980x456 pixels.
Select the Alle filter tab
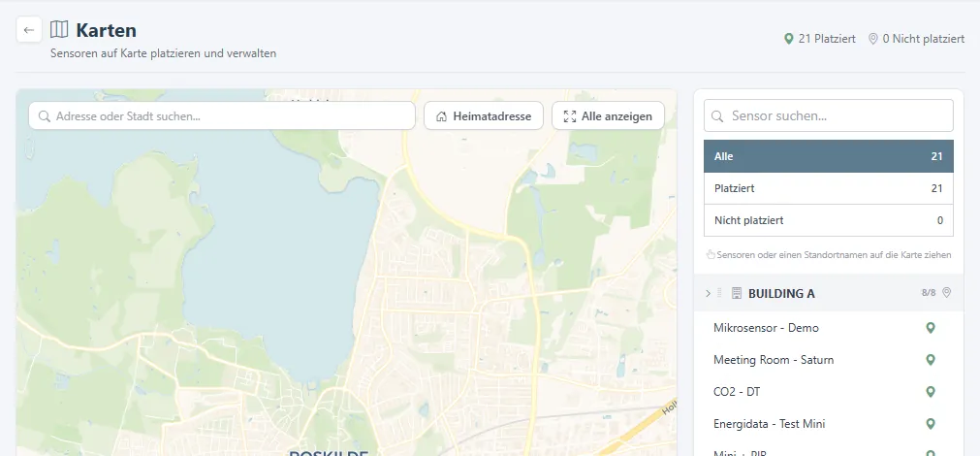829,156
